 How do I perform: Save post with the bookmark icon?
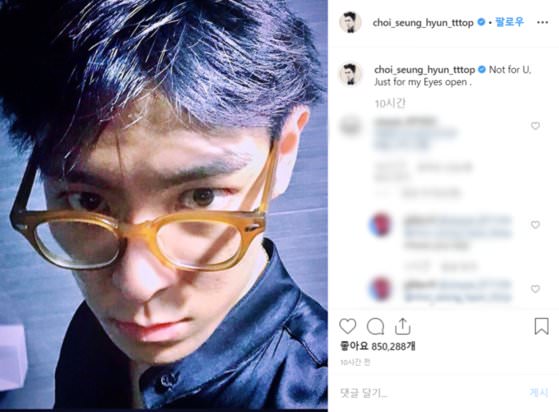[x=541, y=326]
